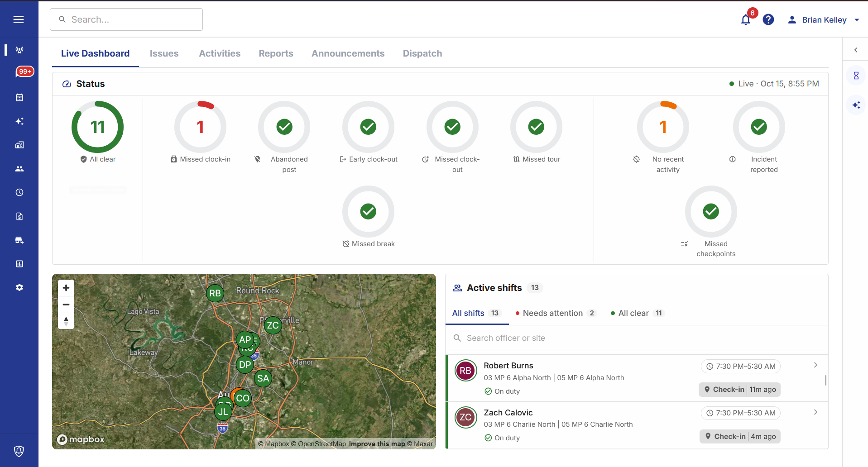Open the people users sidebar icon
The width and height of the screenshot is (868, 467).
[x=19, y=169]
